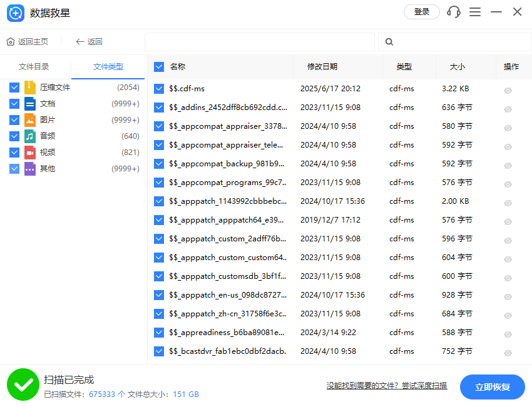
Task: Uncheck $$_appreadiness_b6ba89081e file checkbox
Action: tap(159, 333)
